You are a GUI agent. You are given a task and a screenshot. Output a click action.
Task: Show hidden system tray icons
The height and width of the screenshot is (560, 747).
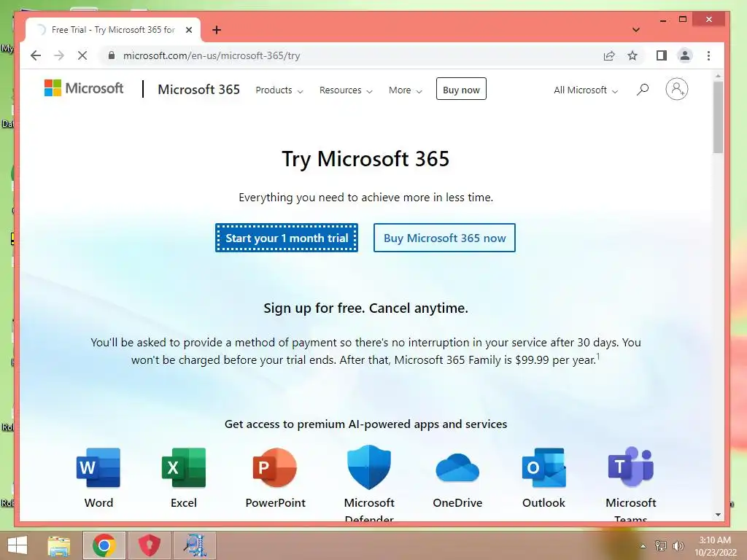(643, 546)
